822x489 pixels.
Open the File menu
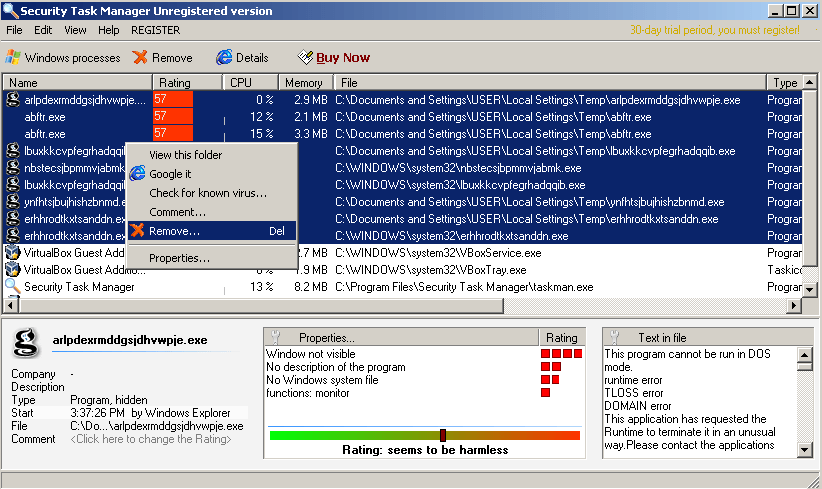pyautogui.click(x=14, y=30)
